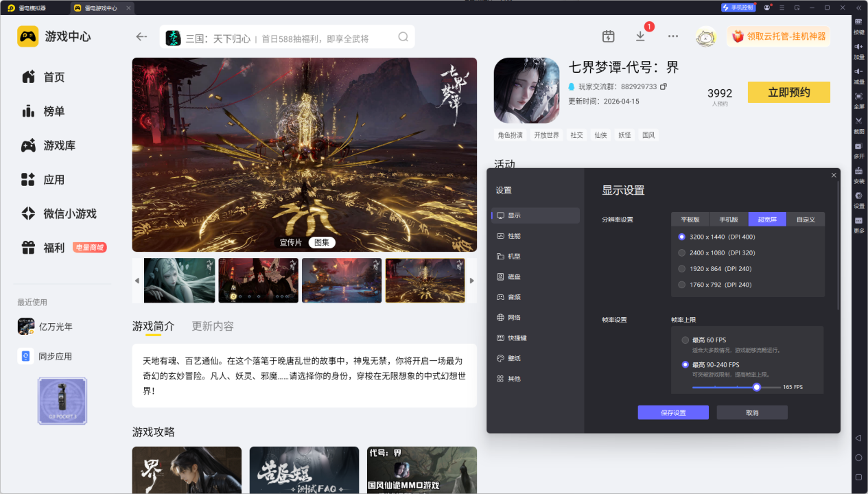The image size is (868, 494).
Task: Open the 应用 apps icon
Action: 28,180
